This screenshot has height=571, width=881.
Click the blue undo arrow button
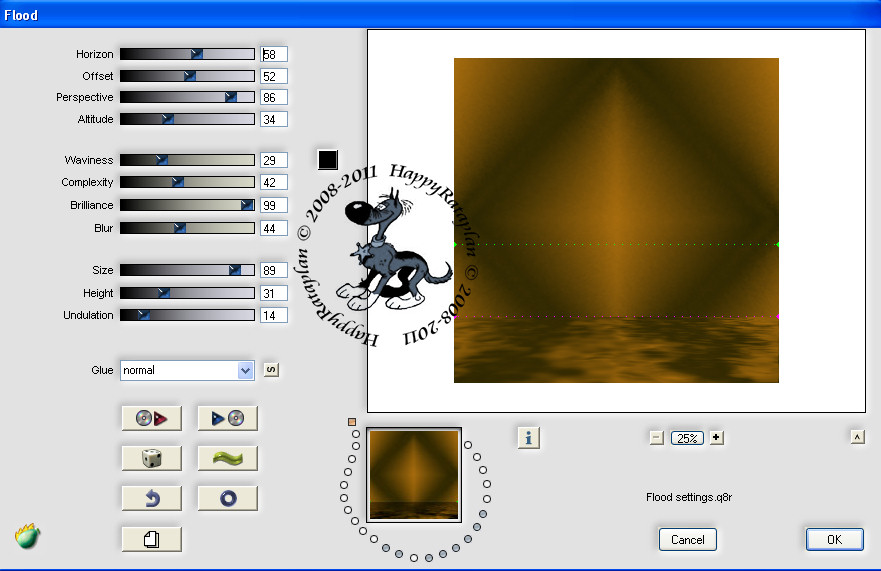pyautogui.click(x=152, y=498)
